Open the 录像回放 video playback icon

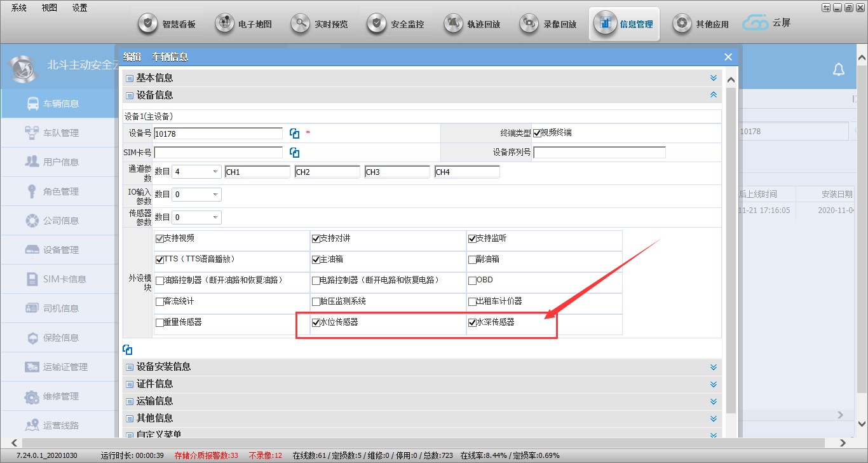tap(529, 24)
